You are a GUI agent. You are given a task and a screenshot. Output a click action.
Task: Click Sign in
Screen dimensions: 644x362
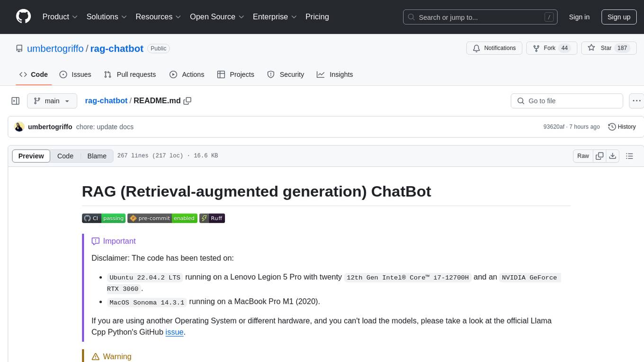coord(579,17)
